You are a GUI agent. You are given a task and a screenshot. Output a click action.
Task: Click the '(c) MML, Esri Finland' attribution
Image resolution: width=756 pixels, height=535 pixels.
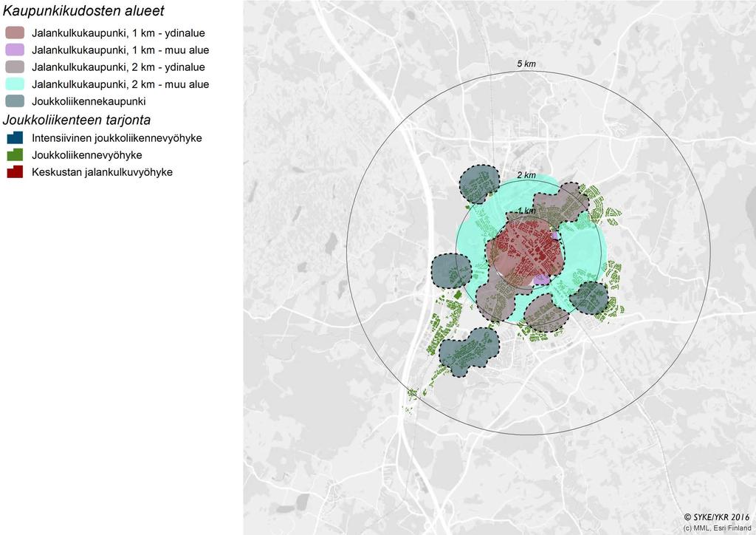click(x=717, y=528)
